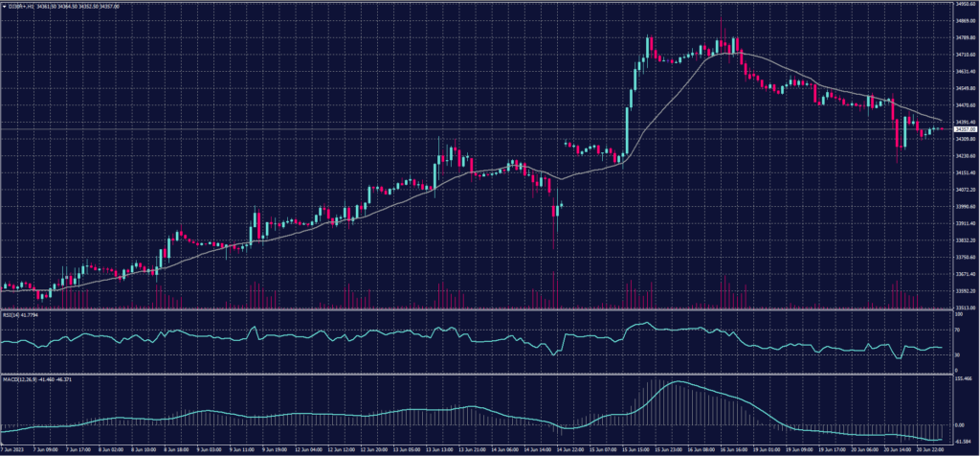Click the divider between RSI and MACD panes
This screenshot has width=980, height=456.
[x=479, y=375]
